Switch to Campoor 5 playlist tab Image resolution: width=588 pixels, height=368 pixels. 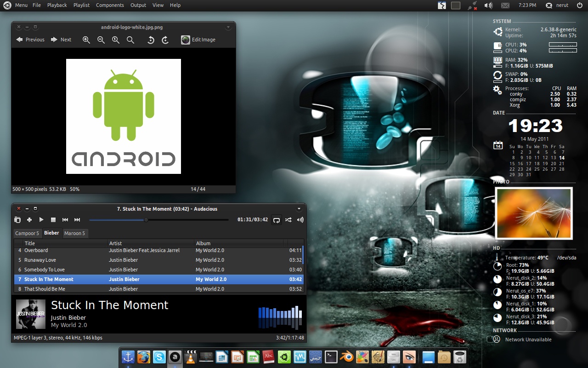(x=27, y=233)
